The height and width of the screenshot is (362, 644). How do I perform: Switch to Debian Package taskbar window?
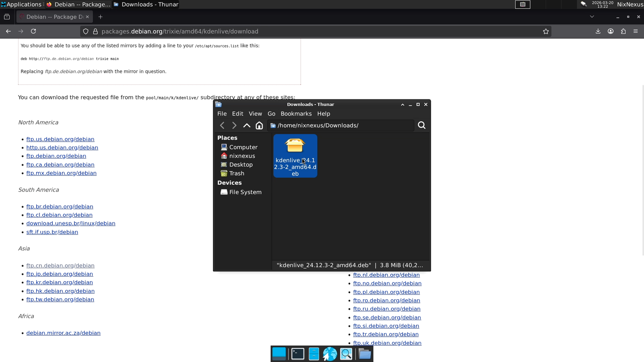click(x=78, y=4)
